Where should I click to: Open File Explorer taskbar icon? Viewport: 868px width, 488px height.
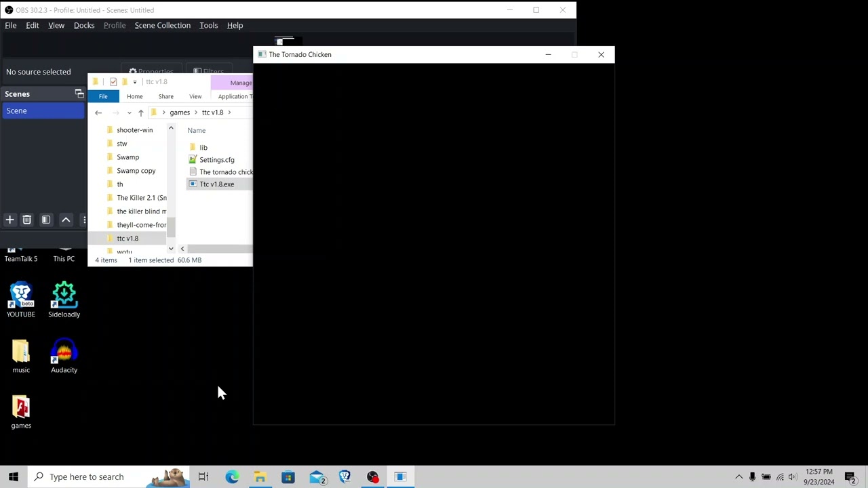tap(260, 476)
